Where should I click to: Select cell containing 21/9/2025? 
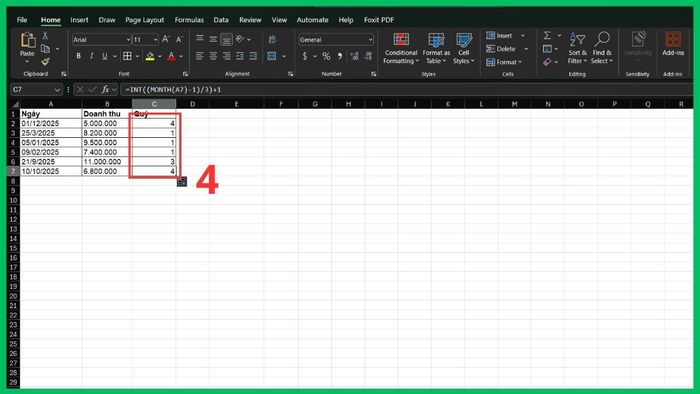tap(51, 162)
